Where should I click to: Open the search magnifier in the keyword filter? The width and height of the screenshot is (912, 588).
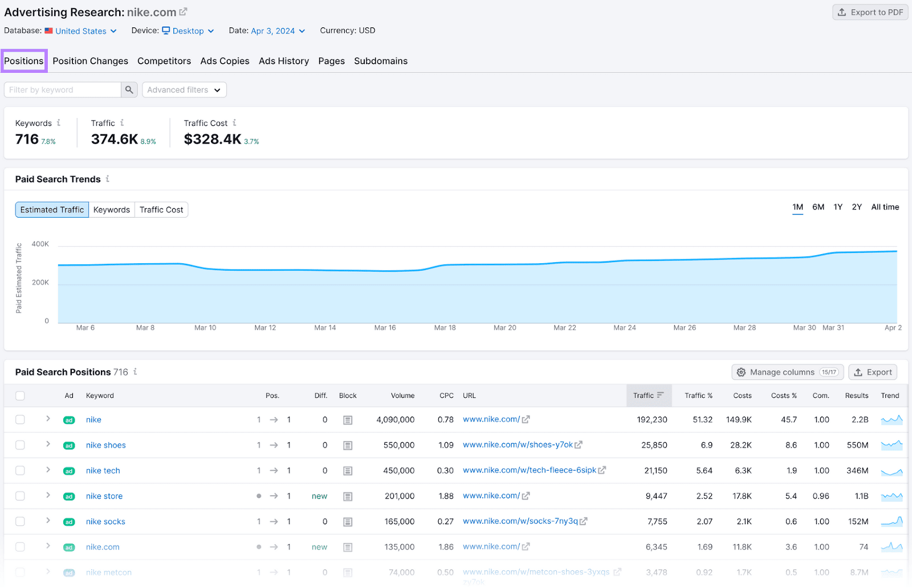point(129,89)
